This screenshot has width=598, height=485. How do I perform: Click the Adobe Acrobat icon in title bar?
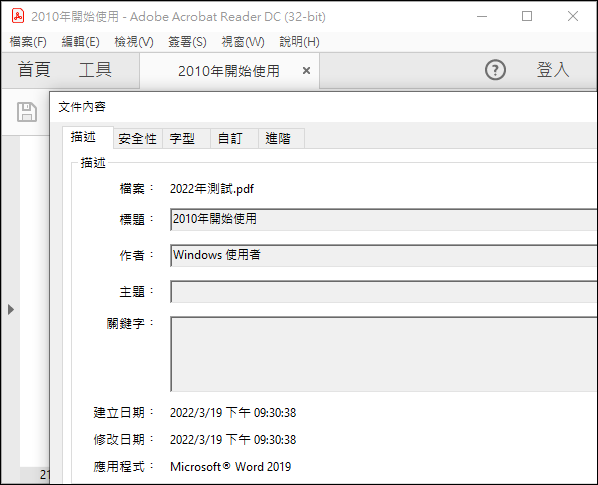click(18, 16)
